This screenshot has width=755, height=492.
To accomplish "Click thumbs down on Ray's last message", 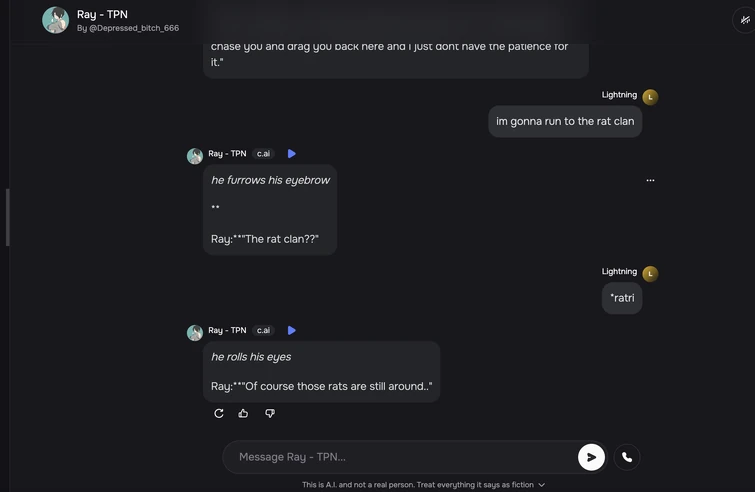I will [x=270, y=413].
